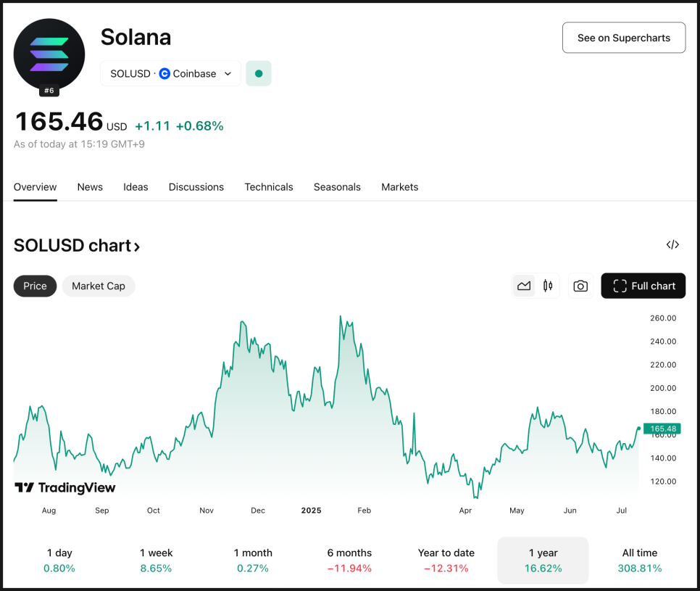Expand the SOLUSD chart heading arrow
This screenshot has height=591, width=700.
[x=137, y=247]
